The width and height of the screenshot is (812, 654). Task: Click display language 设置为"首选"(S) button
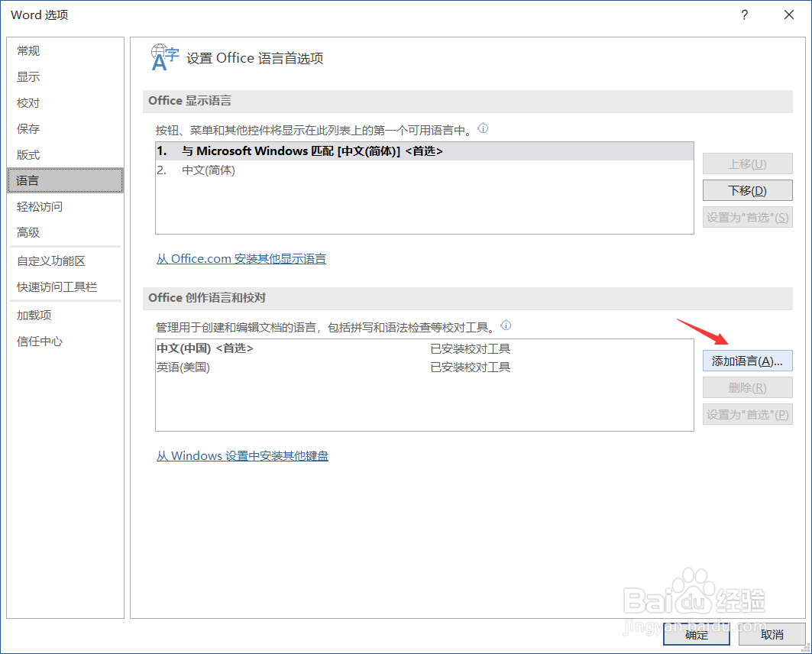point(747,218)
